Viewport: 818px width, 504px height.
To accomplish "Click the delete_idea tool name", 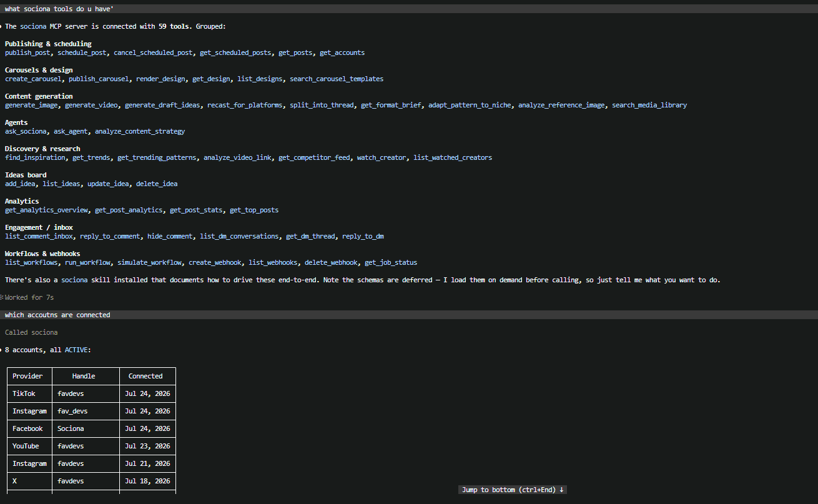I will pos(157,184).
